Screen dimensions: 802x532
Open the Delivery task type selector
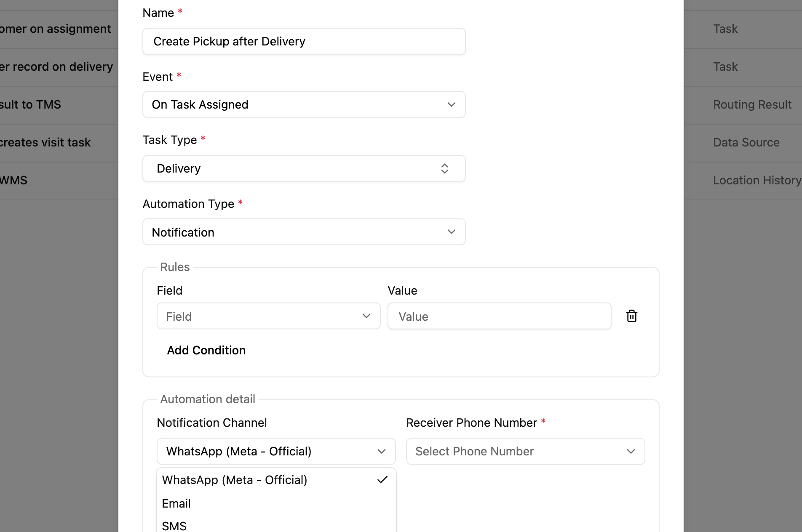pyautogui.click(x=304, y=168)
